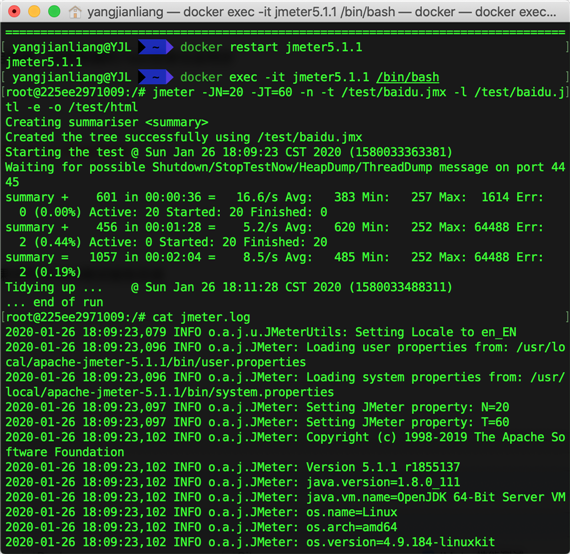Screen dimensions: 570x554
Task: Click the green separator line at top
Action: (285, 32)
